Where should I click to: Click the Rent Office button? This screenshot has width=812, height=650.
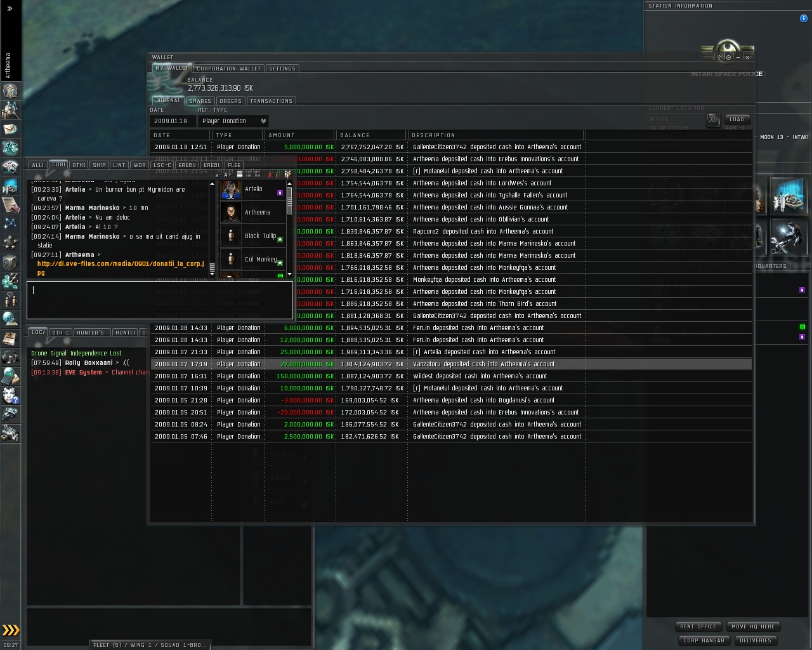(698, 627)
